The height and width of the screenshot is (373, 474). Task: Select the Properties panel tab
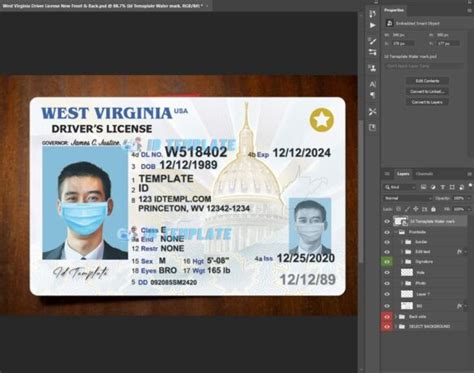(394, 10)
